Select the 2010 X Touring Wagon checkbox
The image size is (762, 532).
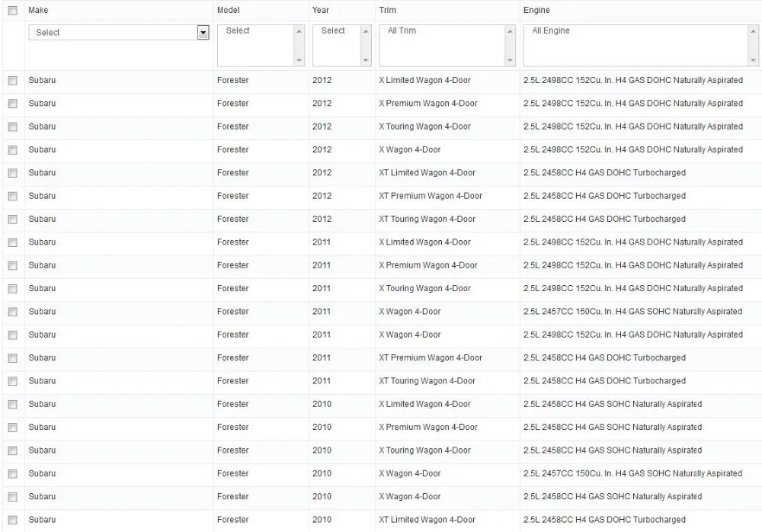(x=13, y=450)
